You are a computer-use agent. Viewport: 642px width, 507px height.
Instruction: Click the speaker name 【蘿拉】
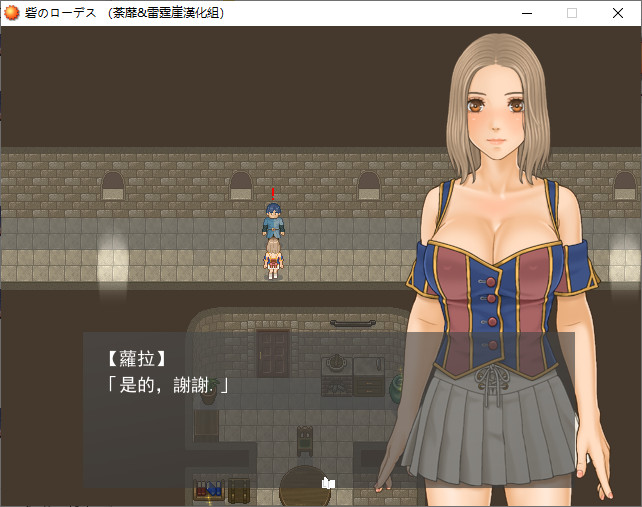pyautogui.click(x=135, y=358)
